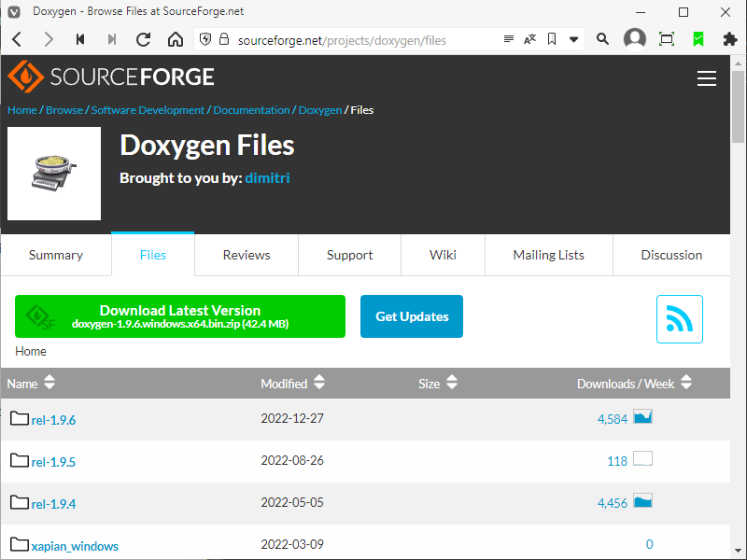Go to the browser home page
This screenshot has width=747, height=560.
pyautogui.click(x=176, y=39)
